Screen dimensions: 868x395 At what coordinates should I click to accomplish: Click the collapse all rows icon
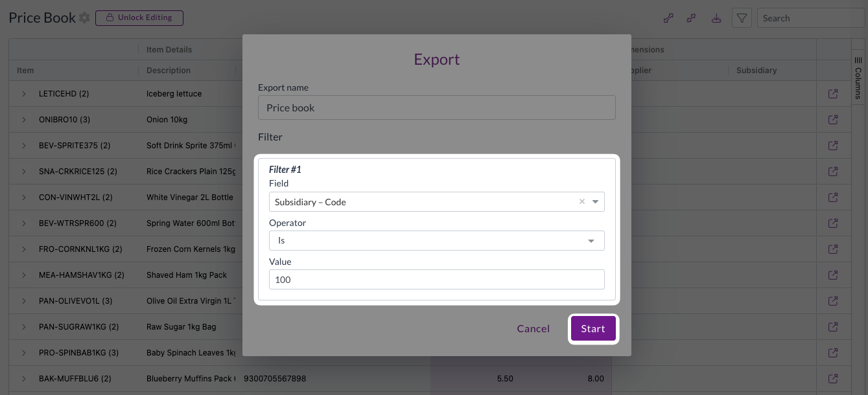[x=692, y=18]
